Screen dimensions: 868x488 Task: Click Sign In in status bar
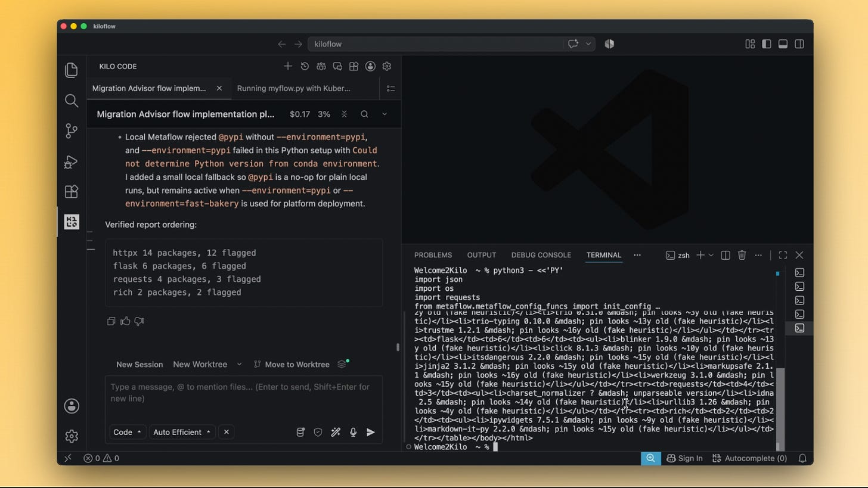(684, 458)
